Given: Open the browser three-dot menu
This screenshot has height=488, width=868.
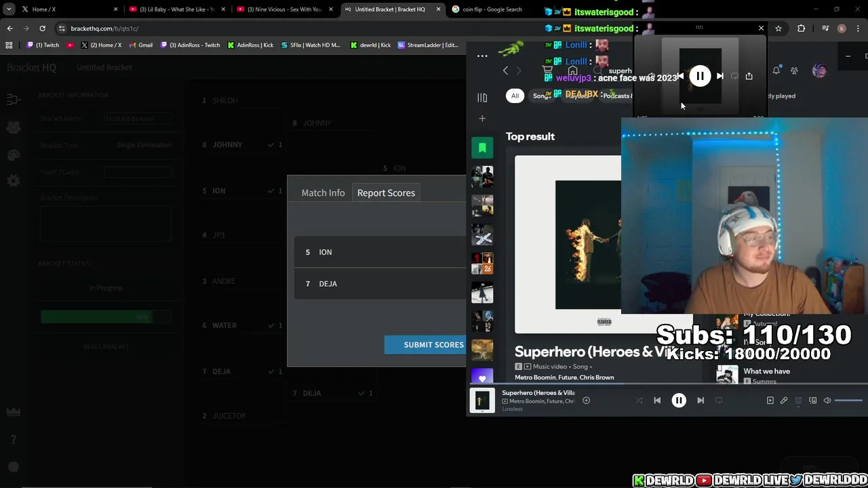Looking at the screenshot, I should [x=858, y=28].
